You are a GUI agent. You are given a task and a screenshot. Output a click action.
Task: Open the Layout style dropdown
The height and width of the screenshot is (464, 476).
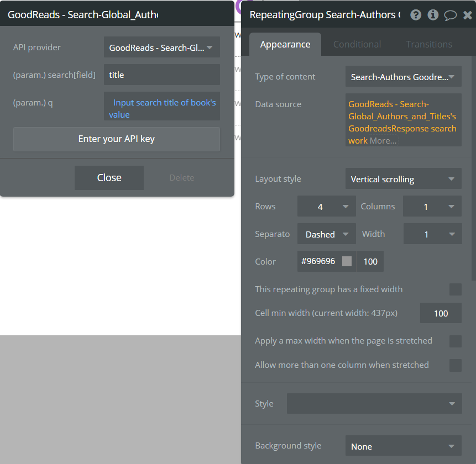(403, 179)
